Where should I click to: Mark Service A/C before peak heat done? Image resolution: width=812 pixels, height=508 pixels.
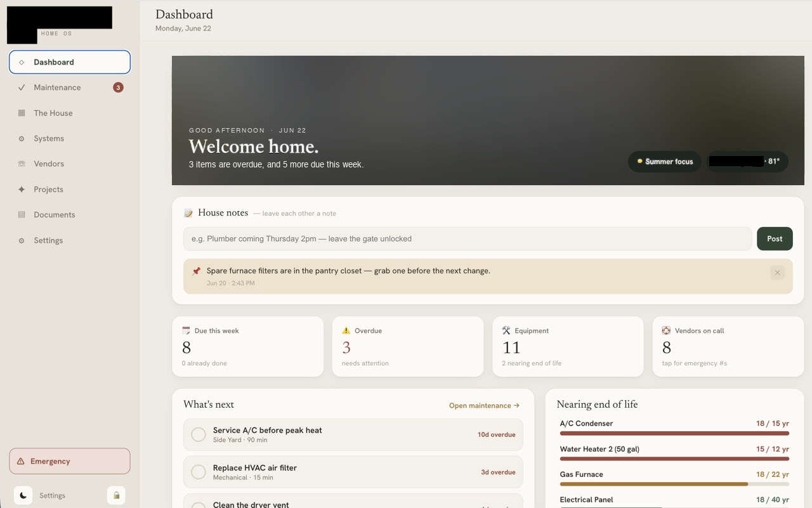[x=199, y=434]
